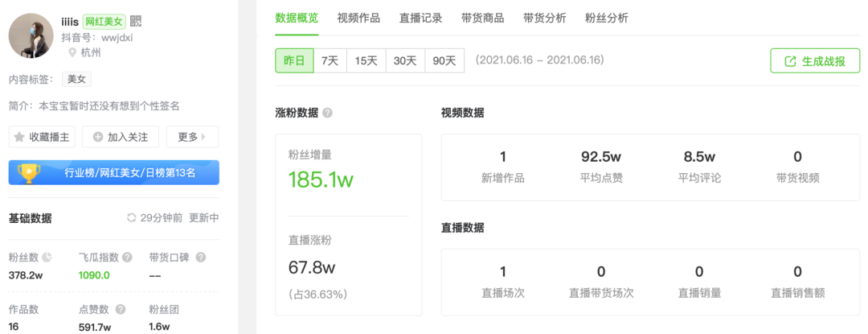Click the location pin icon by 杭州
868x334 pixels.
(x=72, y=52)
